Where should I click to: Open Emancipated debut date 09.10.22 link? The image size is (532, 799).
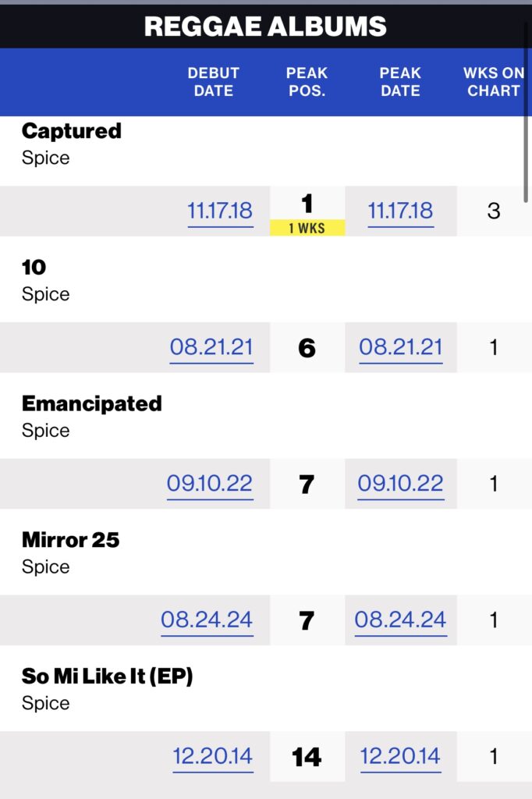(210, 484)
